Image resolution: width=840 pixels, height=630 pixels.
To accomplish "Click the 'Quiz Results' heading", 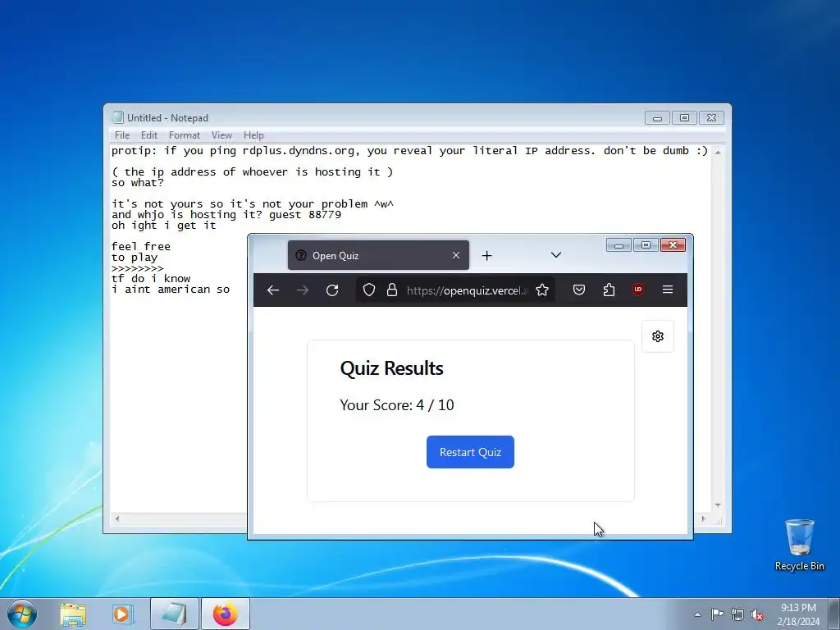I will click(x=391, y=368).
